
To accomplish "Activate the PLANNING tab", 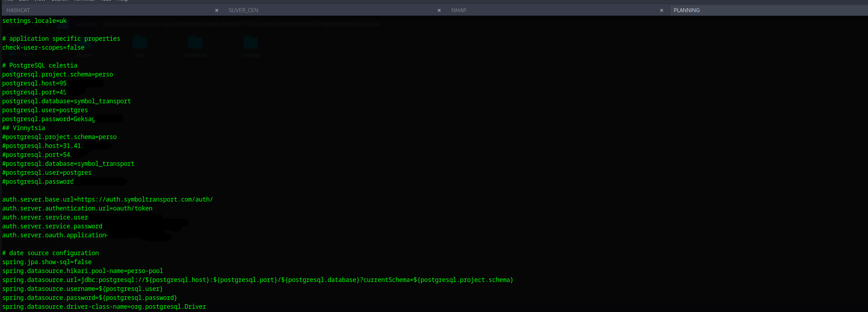I will point(686,10).
